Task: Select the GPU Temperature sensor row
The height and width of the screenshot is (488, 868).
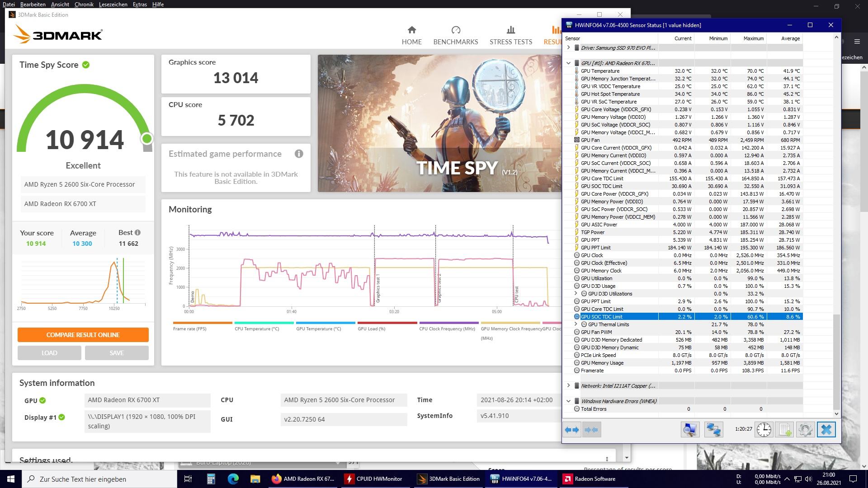Action: click(x=684, y=71)
